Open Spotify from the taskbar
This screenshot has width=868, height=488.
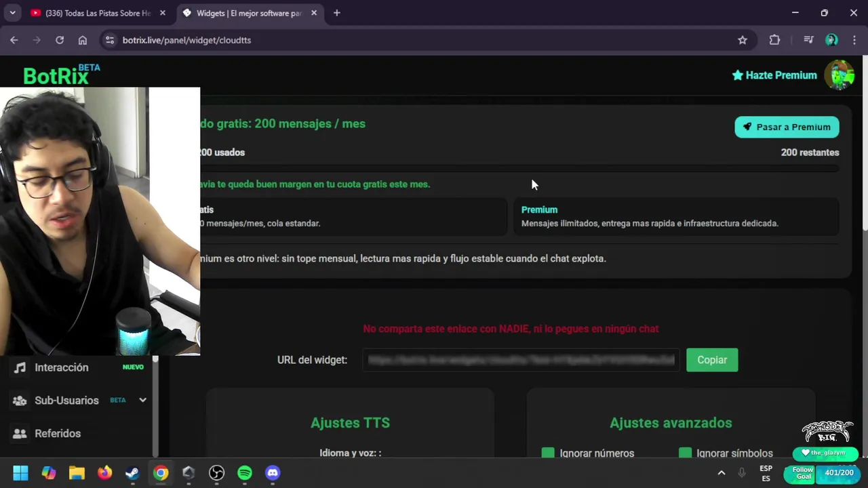coord(245,472)
